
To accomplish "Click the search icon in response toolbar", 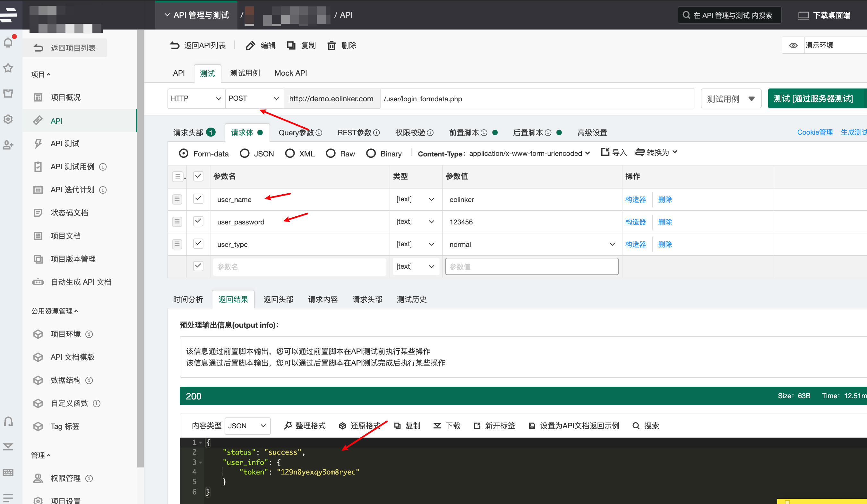I will (636, 426).
